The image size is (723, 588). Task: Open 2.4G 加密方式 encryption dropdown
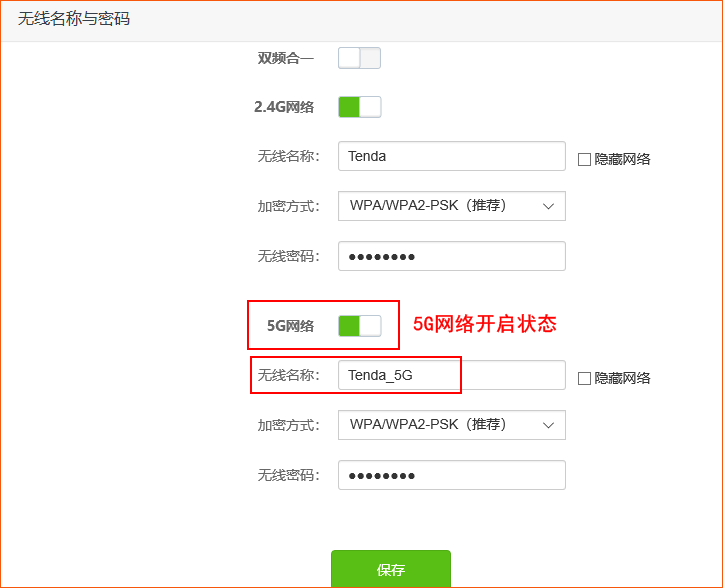tap(452, 206)
